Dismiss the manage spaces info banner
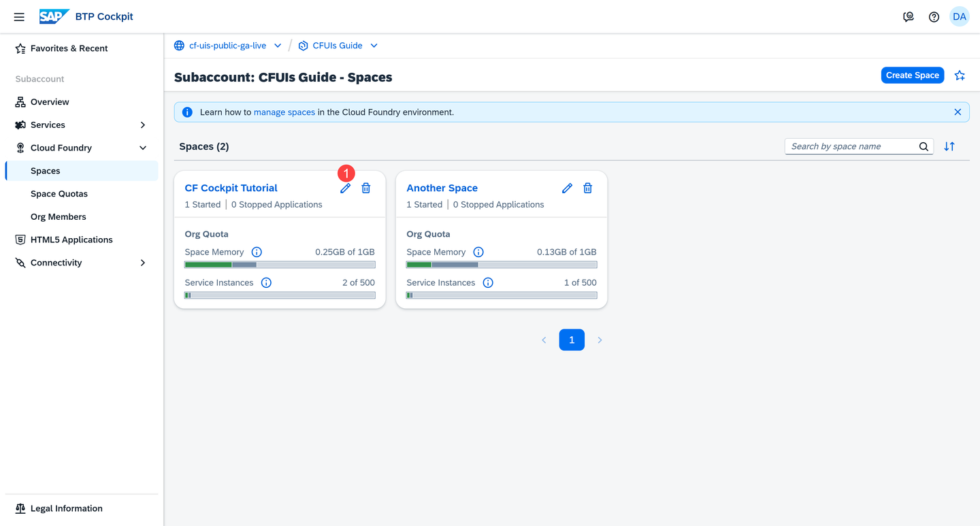Viewport: 980px width, 526px height. 958,112
